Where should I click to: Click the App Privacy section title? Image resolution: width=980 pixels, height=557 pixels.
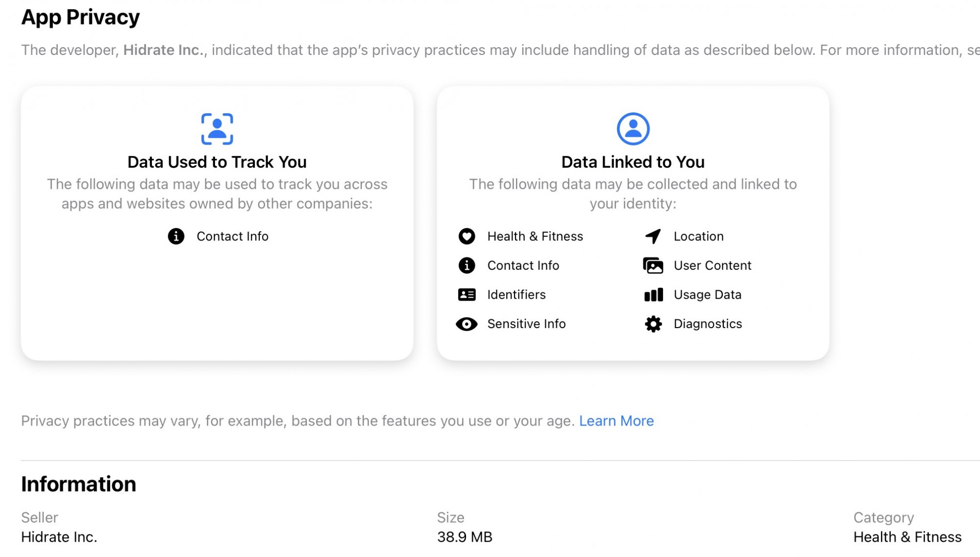(80, 17)
